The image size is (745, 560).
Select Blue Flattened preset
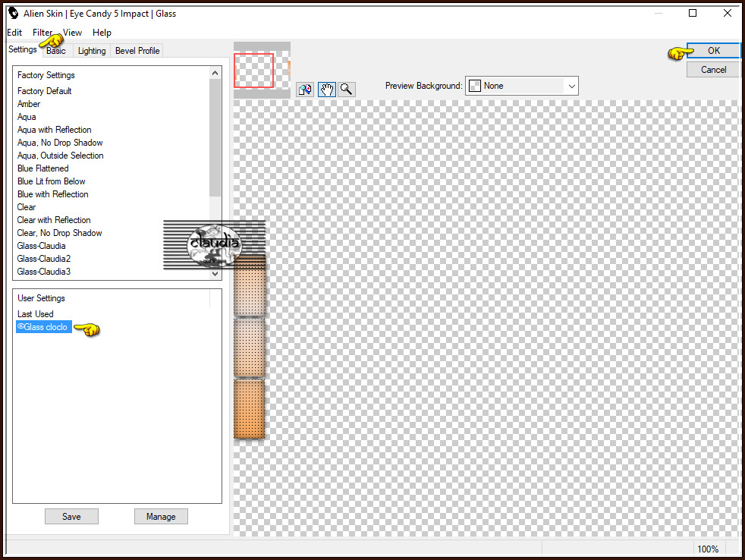(x=42, y=168)
